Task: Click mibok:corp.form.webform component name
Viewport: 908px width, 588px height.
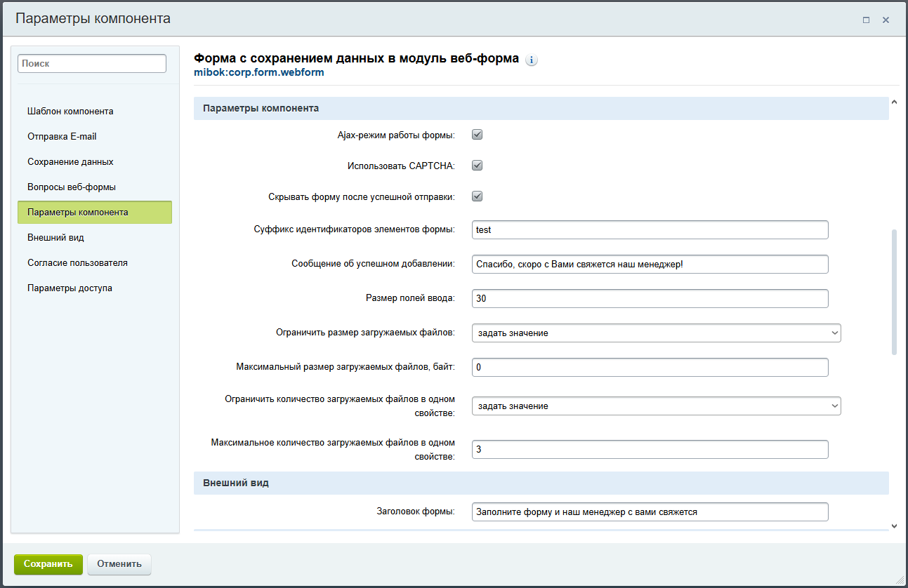Action: click(259, 72)
